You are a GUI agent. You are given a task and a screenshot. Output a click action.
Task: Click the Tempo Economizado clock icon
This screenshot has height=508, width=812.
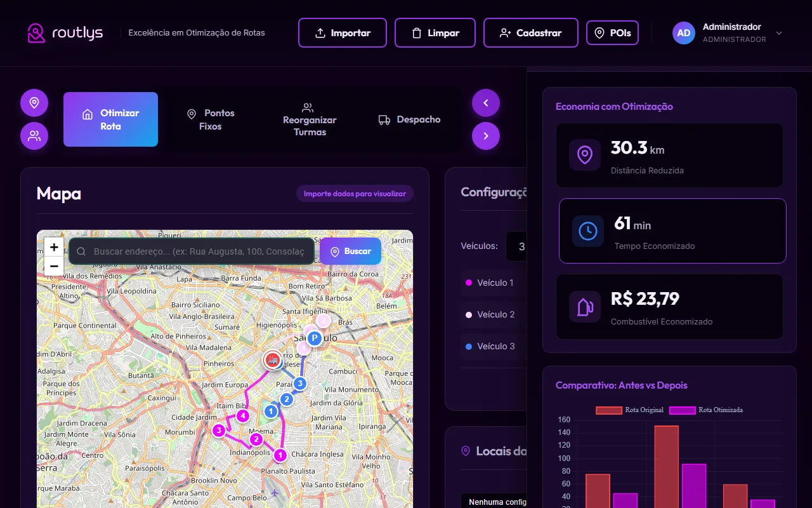pos(588,231)
